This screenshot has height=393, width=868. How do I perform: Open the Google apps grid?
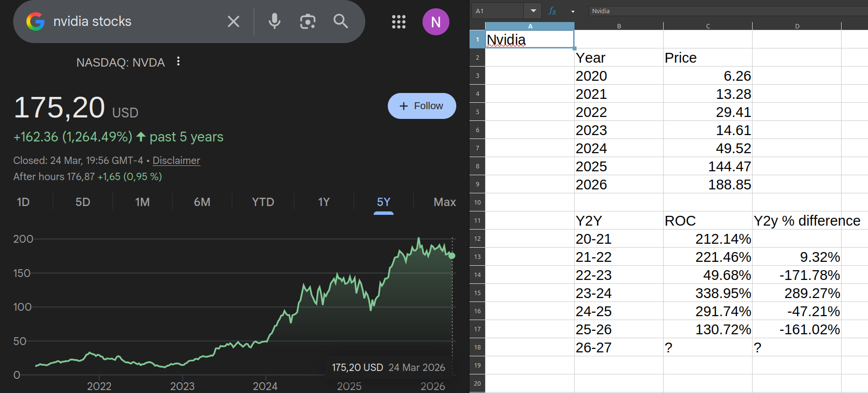(x=399, y=22)
